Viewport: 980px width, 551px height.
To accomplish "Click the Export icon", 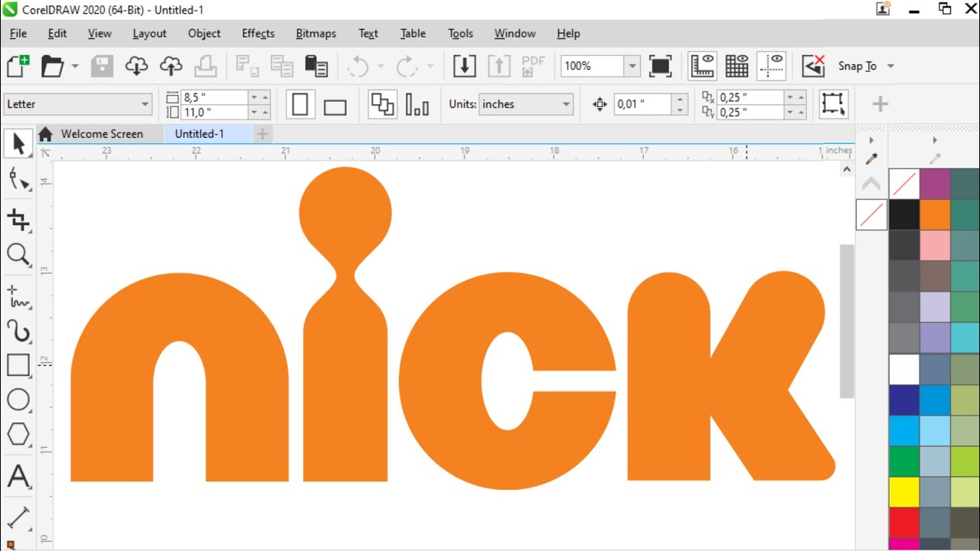I will [x=498, y=66].
